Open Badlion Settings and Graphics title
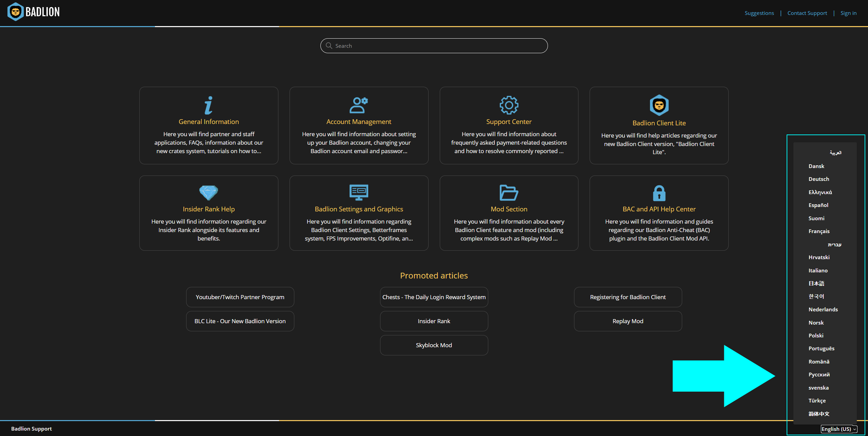868x436 pixels. point(359,209)
